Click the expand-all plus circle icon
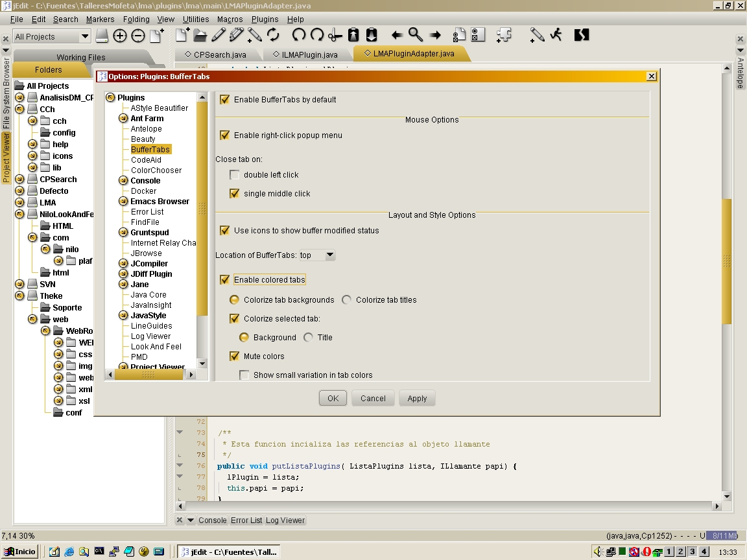 tap(120, 36)
